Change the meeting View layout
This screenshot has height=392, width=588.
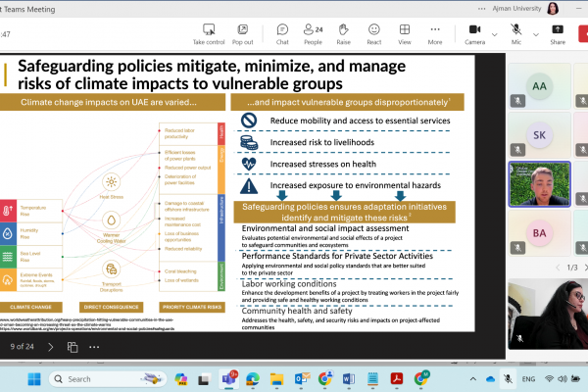[405, 33]
